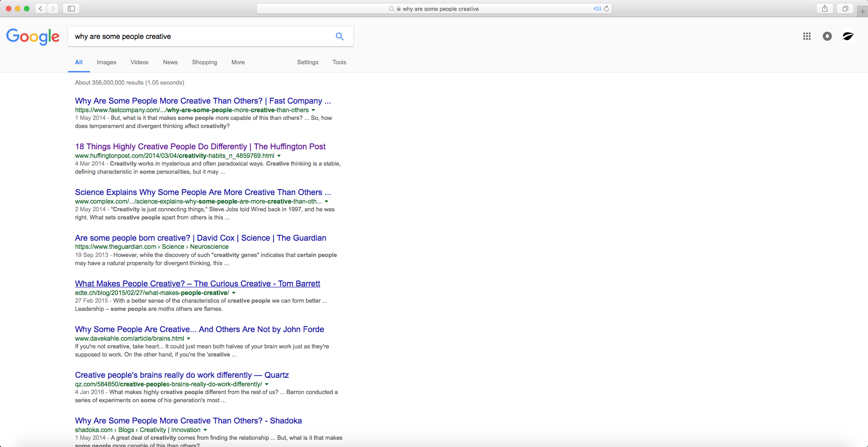Open The Guardian David Cox result

[x=201, y=238]
